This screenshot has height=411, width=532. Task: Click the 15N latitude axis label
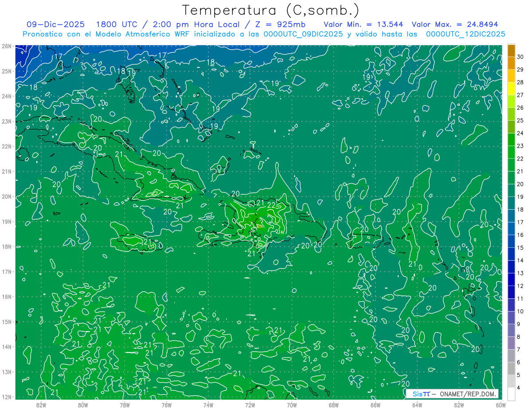coord(7,321)
